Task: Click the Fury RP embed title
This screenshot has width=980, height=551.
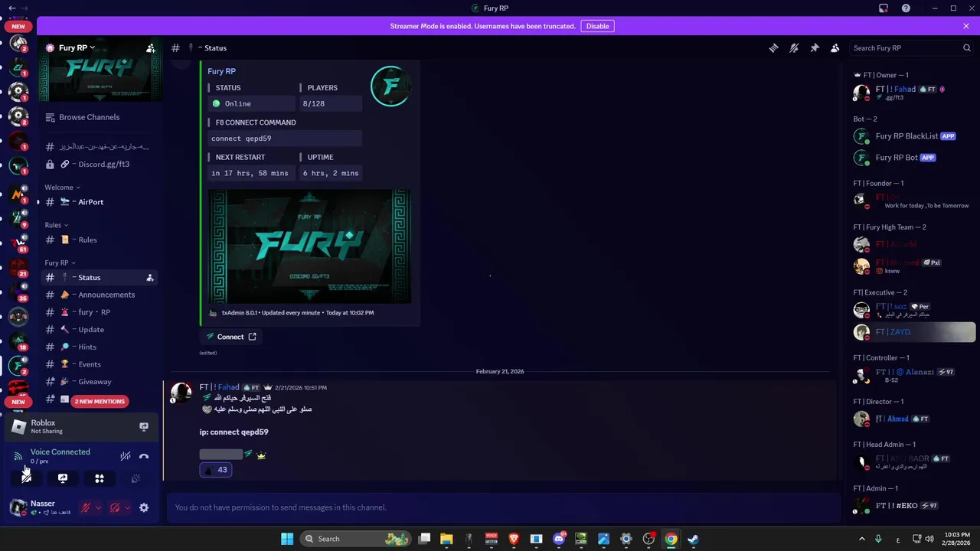Action: pyautogui.click(x=221, y=71)
